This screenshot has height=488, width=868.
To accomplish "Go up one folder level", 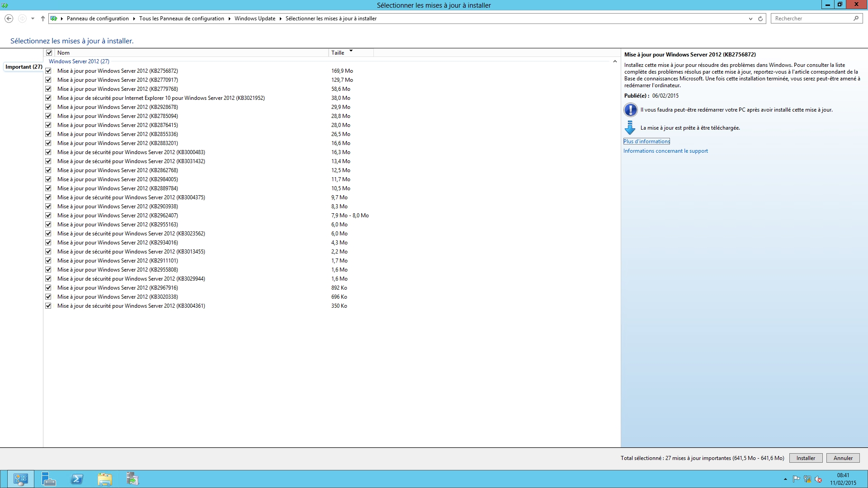I will point(43,19).
